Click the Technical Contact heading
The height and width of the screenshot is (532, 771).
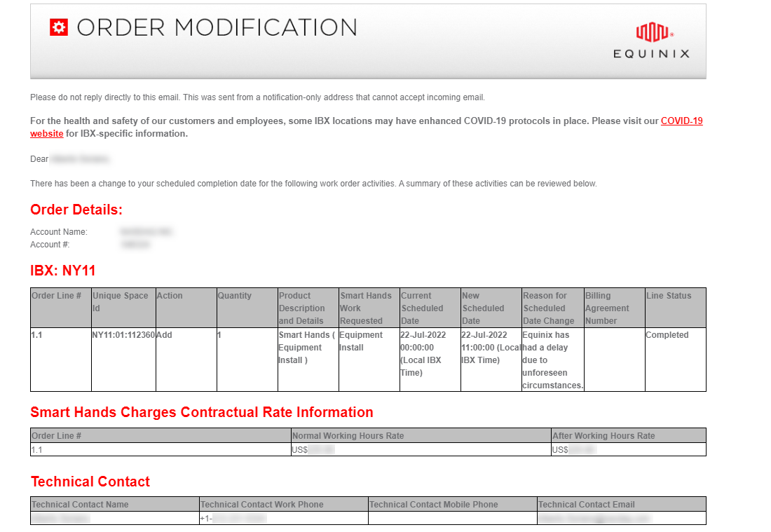click(x=90, y=482)
